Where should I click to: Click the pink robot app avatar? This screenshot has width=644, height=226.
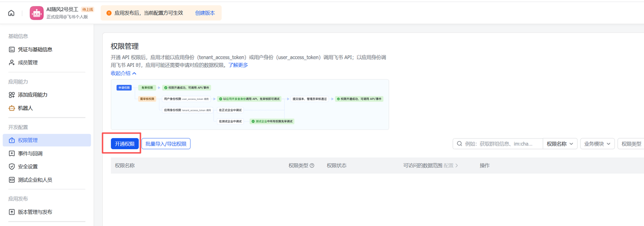point(37,13)
